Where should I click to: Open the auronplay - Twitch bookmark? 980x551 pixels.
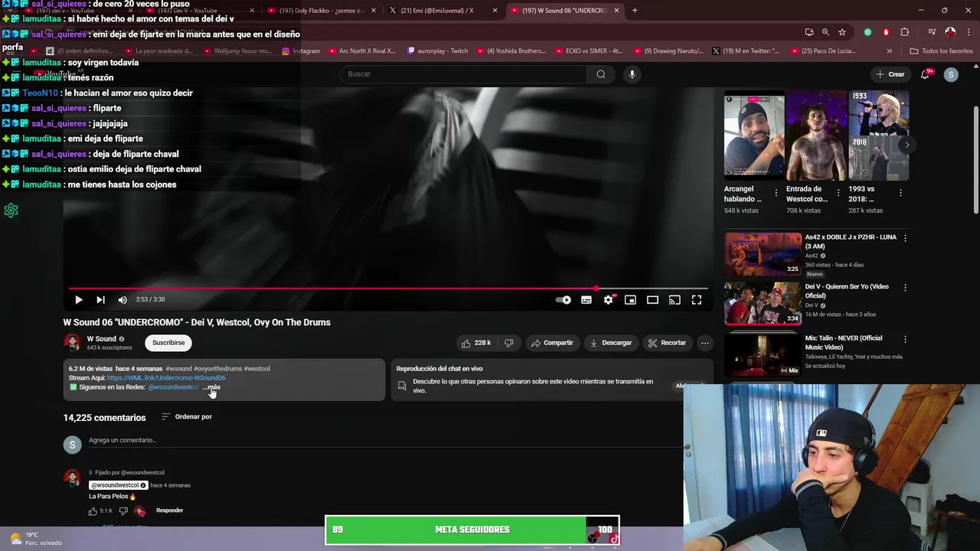pyautogui.click(x=438, y=51)
